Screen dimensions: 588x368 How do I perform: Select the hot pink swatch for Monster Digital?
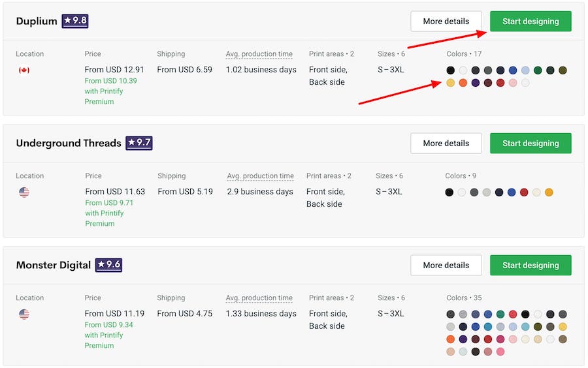point(500,352)
